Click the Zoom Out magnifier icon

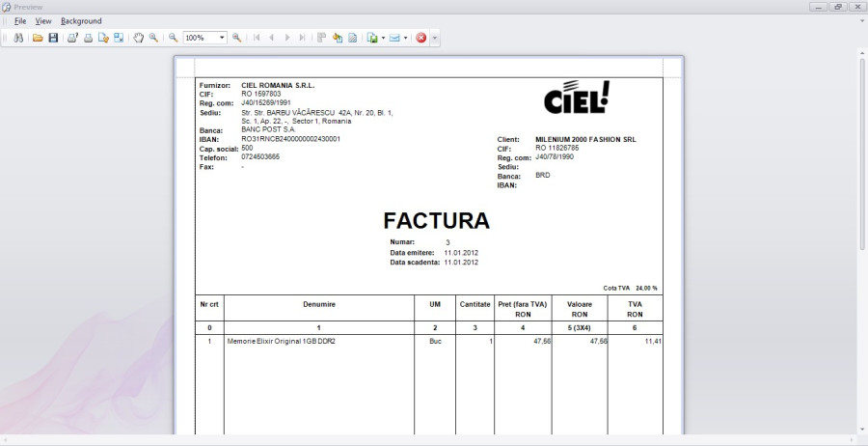tap(174, 38)
